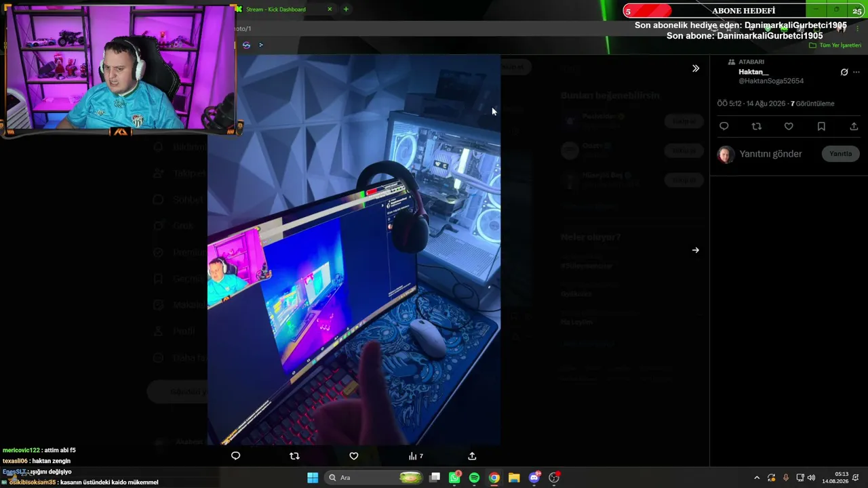Click repost icon below the photo
Screen dimensions: 868x488
(x=294, y=456)
